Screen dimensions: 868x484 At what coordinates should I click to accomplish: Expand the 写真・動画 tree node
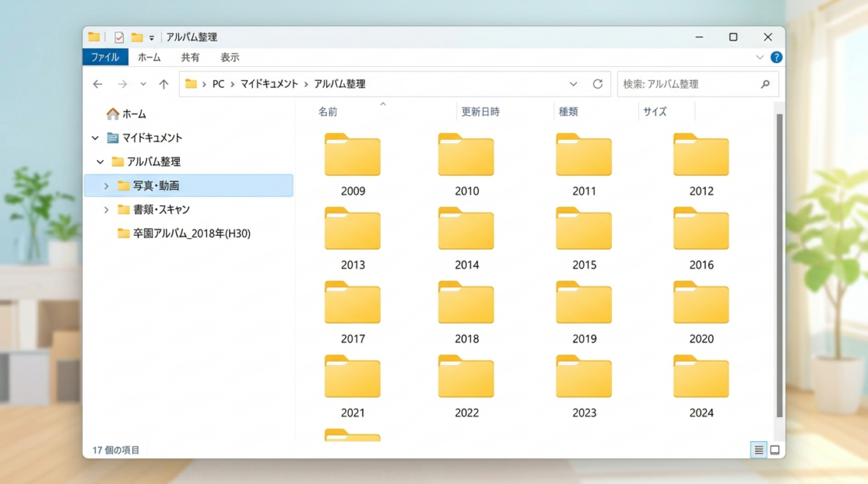(107, 186)
